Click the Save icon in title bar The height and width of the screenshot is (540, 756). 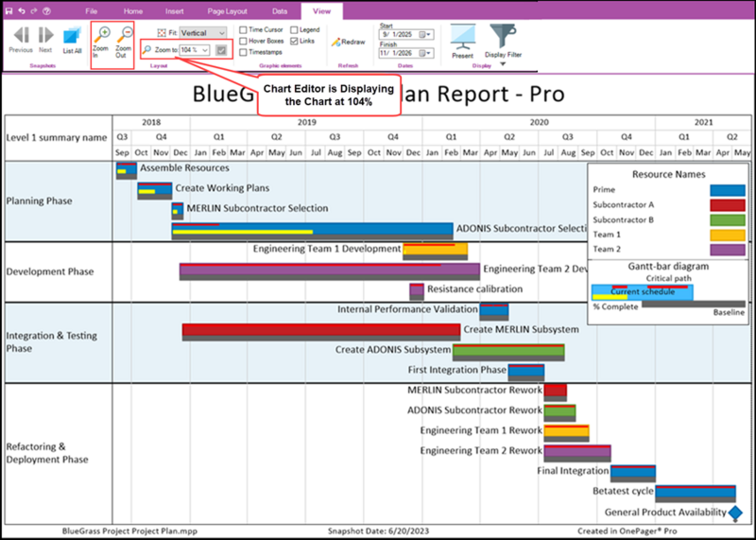click(x=9, y=10)
